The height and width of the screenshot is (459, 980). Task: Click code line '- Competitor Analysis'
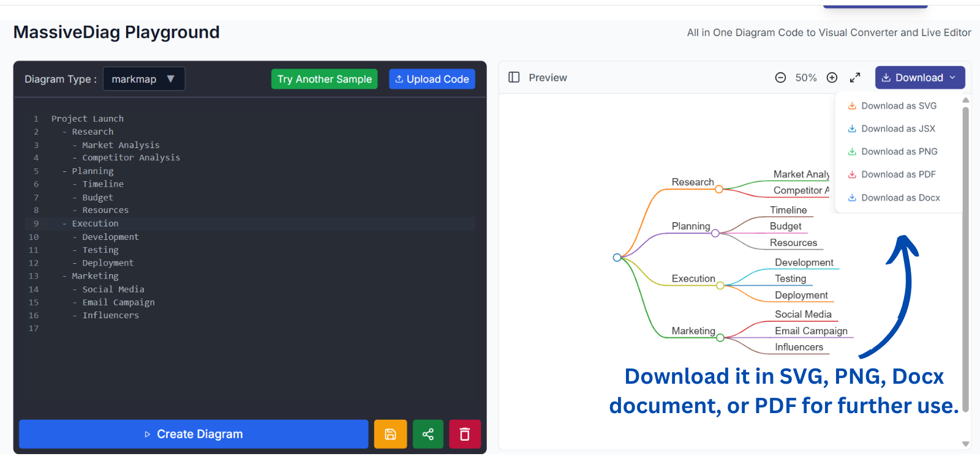coord(126,158)
